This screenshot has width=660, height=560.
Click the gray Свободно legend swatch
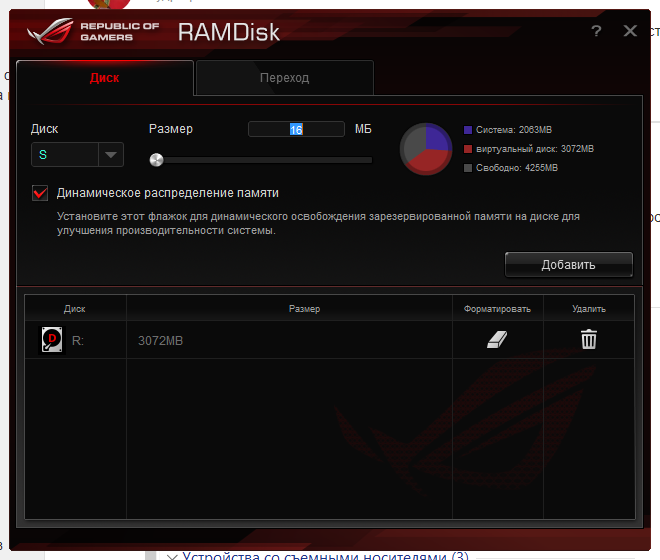468,168
